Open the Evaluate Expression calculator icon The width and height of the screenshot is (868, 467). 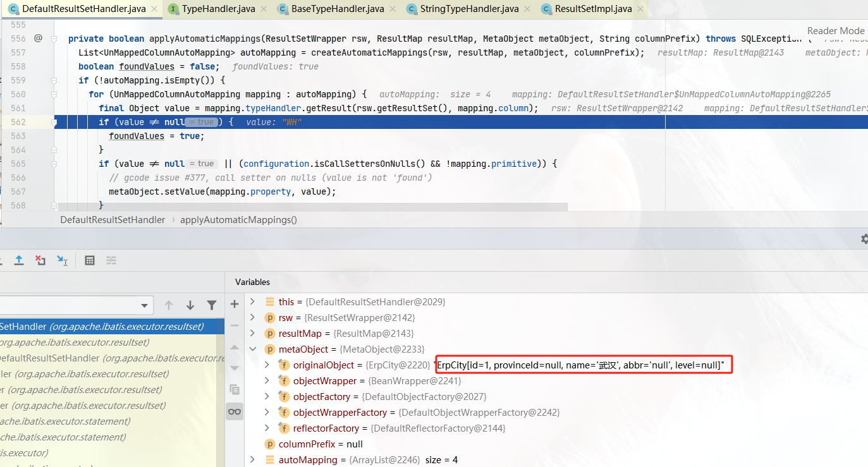point(90,260)
